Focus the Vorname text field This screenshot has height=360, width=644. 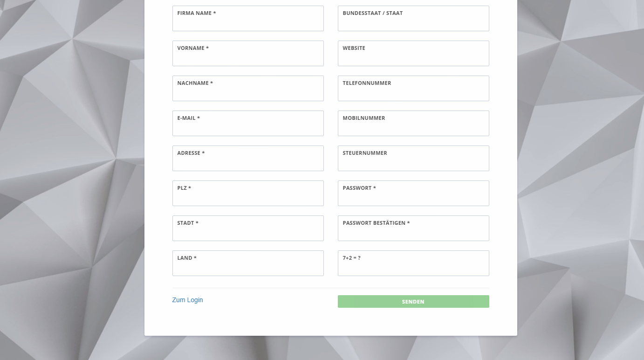click(248, 57)
